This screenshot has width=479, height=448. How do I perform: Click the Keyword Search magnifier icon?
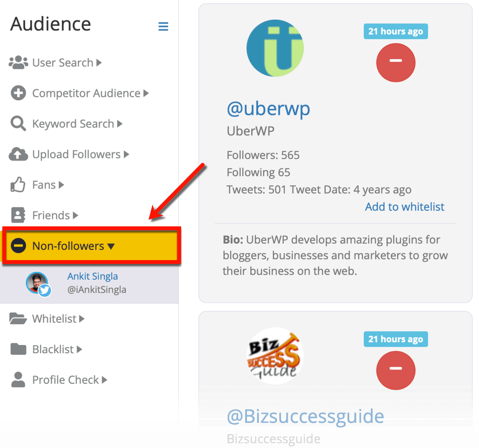click(18, 124)
